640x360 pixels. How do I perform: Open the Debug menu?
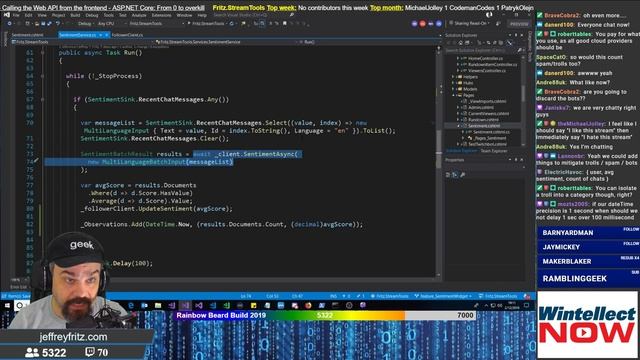pyautogui.click(x=92, y=15)
